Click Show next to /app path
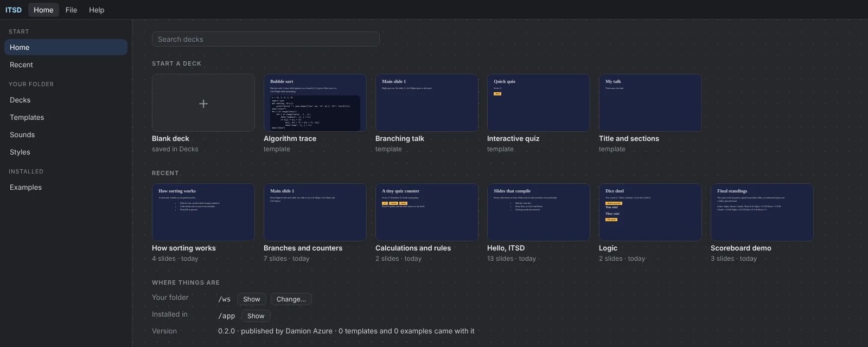 (x=256, y=316)
